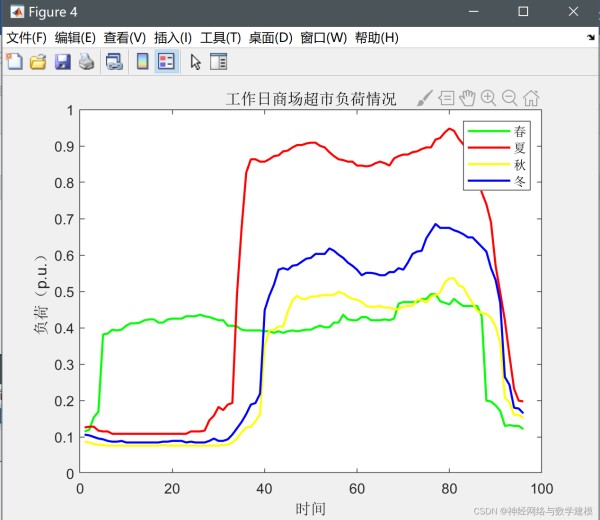Click the x-axis label 时间

tap(310, 509)
